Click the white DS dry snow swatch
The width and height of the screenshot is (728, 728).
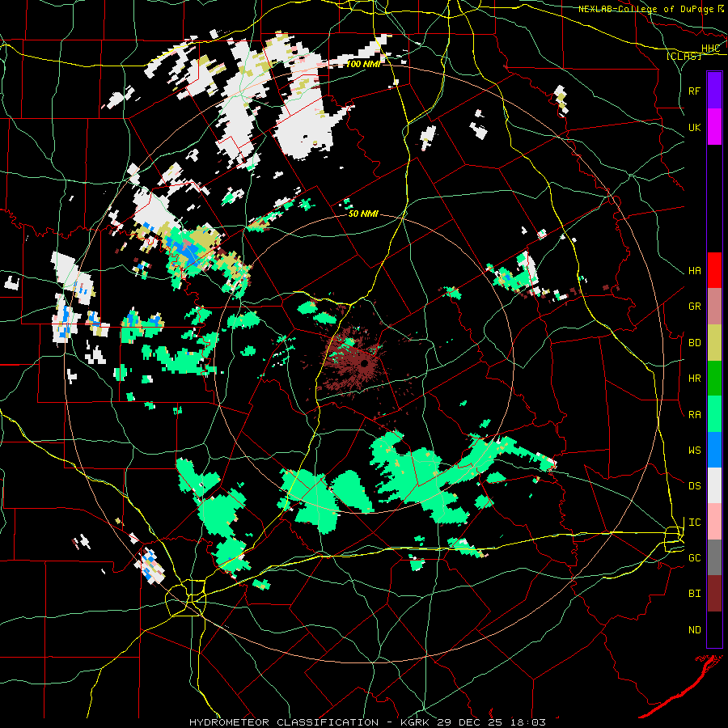(x=714, y=485)
